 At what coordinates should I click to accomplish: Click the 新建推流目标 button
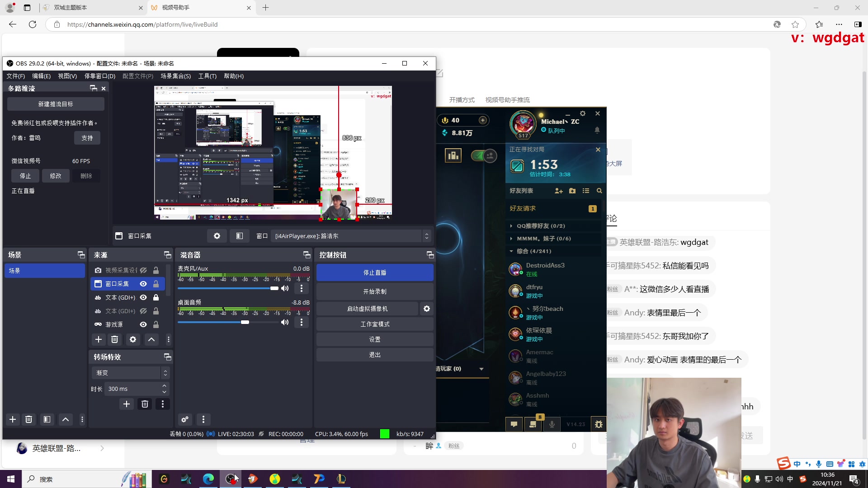56,104
